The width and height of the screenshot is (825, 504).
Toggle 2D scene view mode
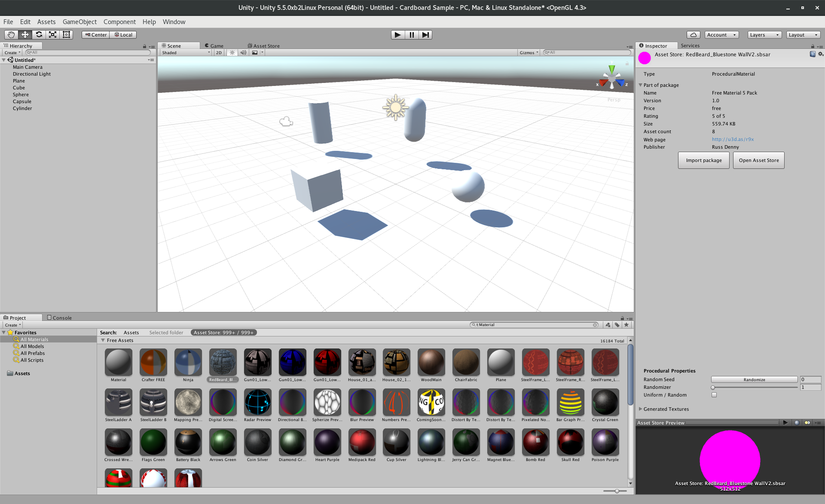click(219, 52)
